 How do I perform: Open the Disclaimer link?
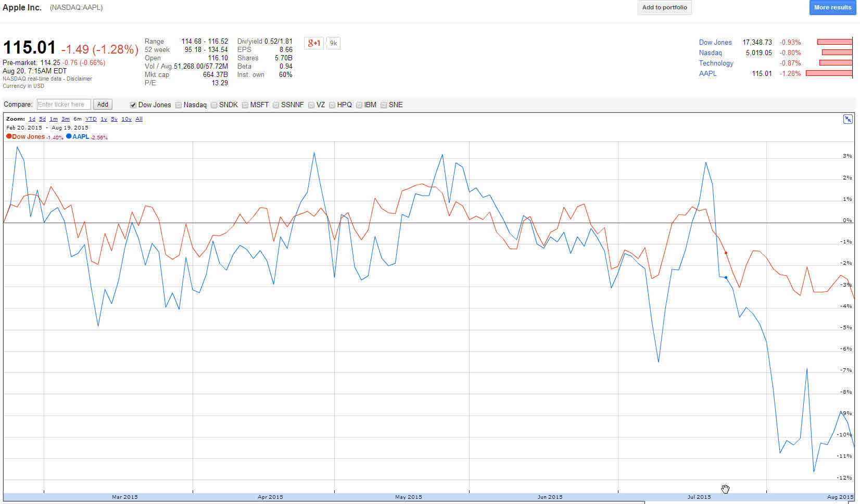coord(79,79)
